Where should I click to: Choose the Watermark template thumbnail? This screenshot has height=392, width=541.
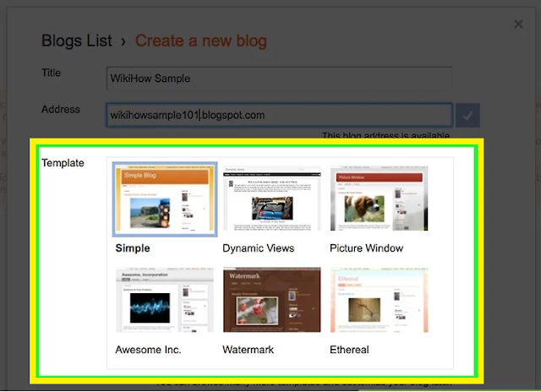pyautogui.click(x=272, y=300)
